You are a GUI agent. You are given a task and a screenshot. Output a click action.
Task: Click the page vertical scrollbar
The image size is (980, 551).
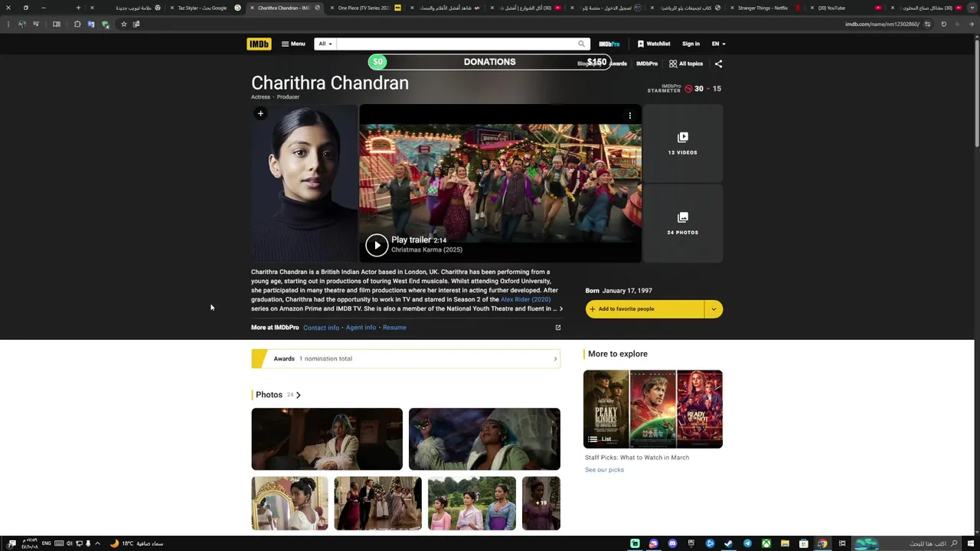976,92
